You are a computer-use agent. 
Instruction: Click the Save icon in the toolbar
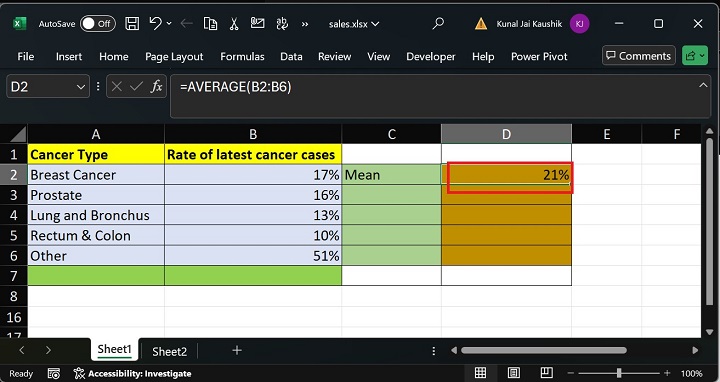[132, 24]
